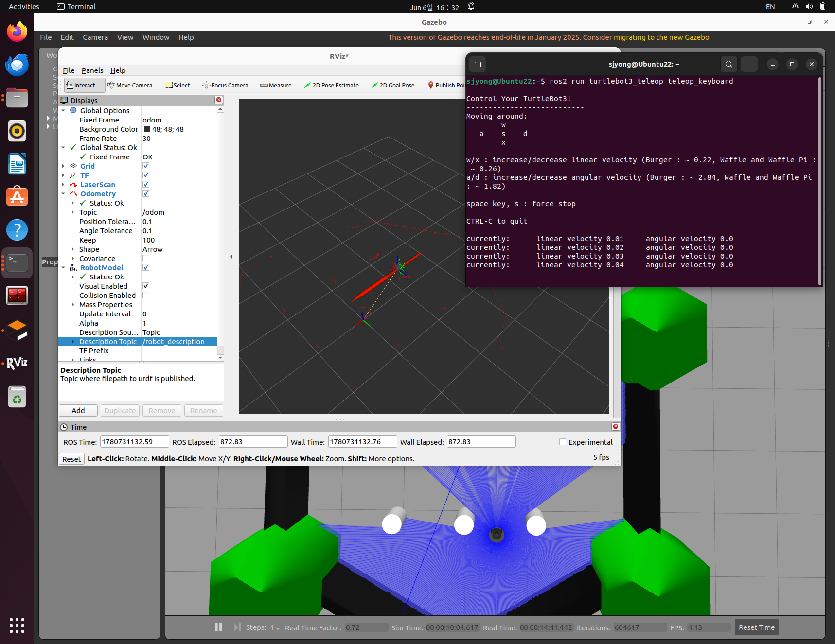Open the Activities overview
The image size is (835, 644).
coord(24,7)
